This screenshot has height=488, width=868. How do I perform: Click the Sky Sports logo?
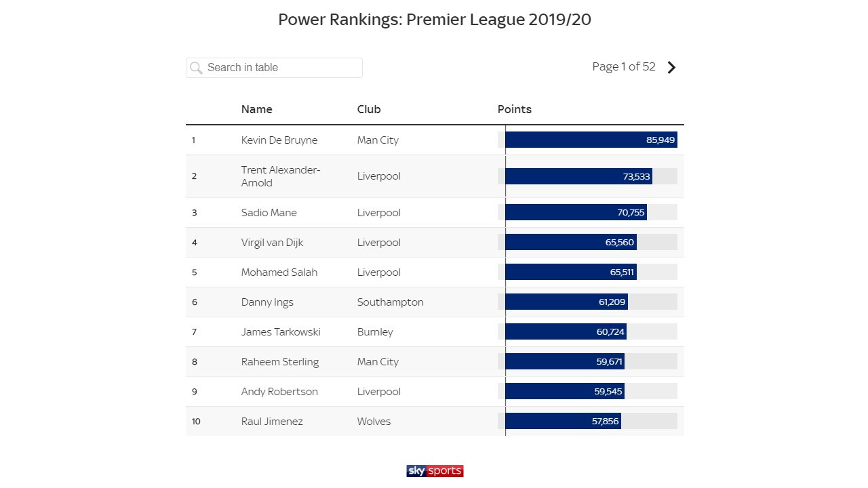(x=435, y=471)
